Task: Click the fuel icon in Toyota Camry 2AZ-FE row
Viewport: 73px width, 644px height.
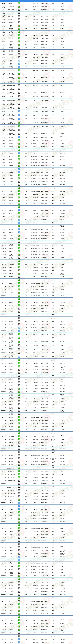Action: click(19, 417)
